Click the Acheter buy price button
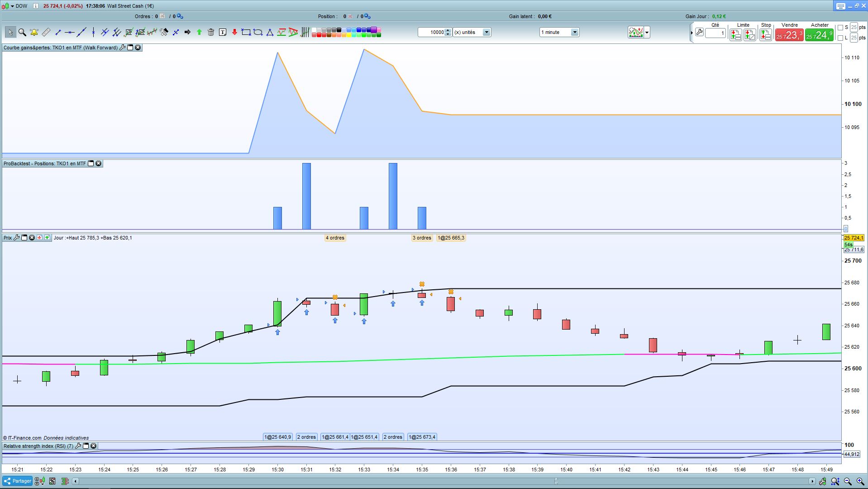This screenshot has width=868, height=489. click(819, 35)
